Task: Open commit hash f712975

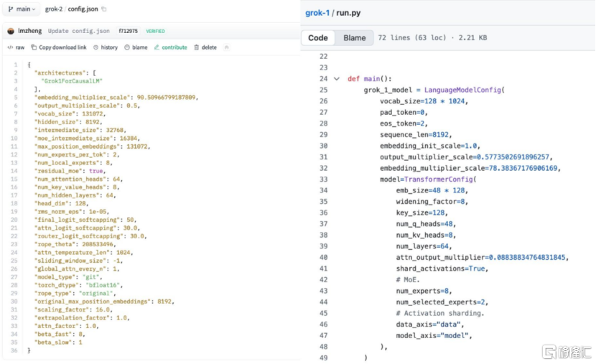Action: click(128, 31)
